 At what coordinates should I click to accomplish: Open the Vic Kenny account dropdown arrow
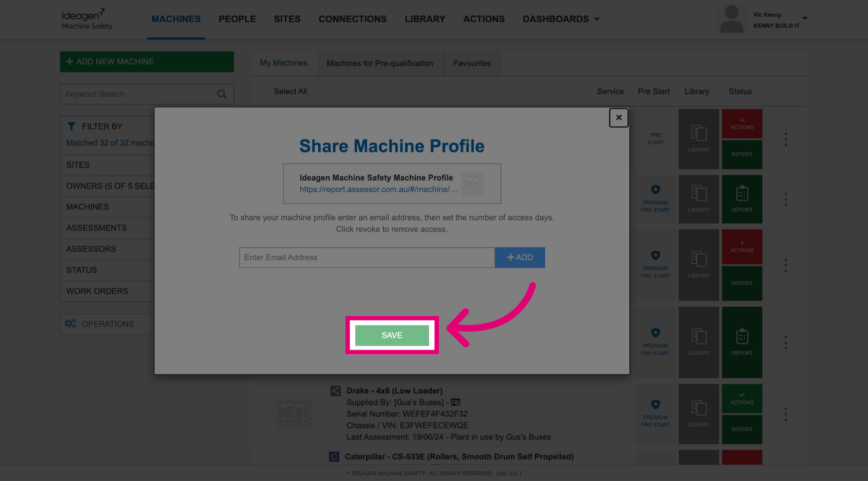805,18
